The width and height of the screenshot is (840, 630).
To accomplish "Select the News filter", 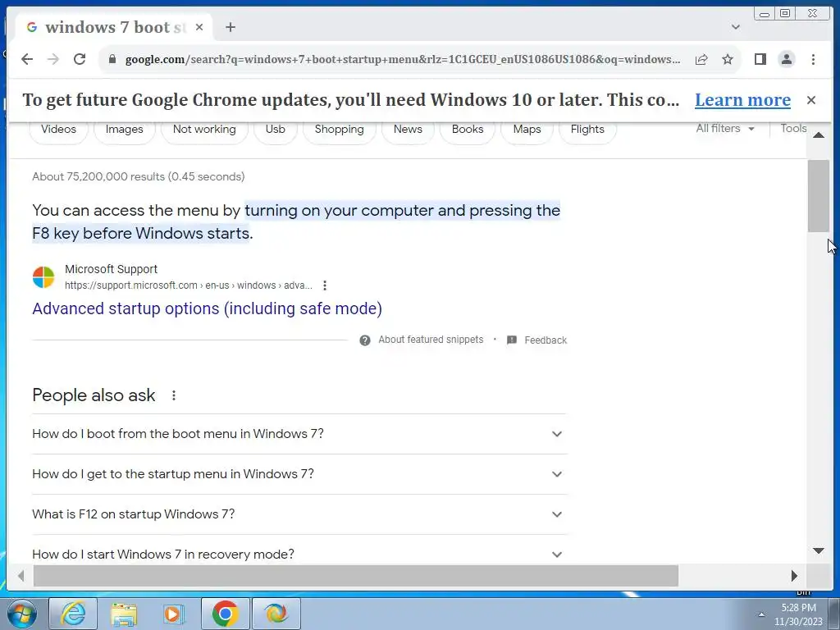I will coord(408,129).
